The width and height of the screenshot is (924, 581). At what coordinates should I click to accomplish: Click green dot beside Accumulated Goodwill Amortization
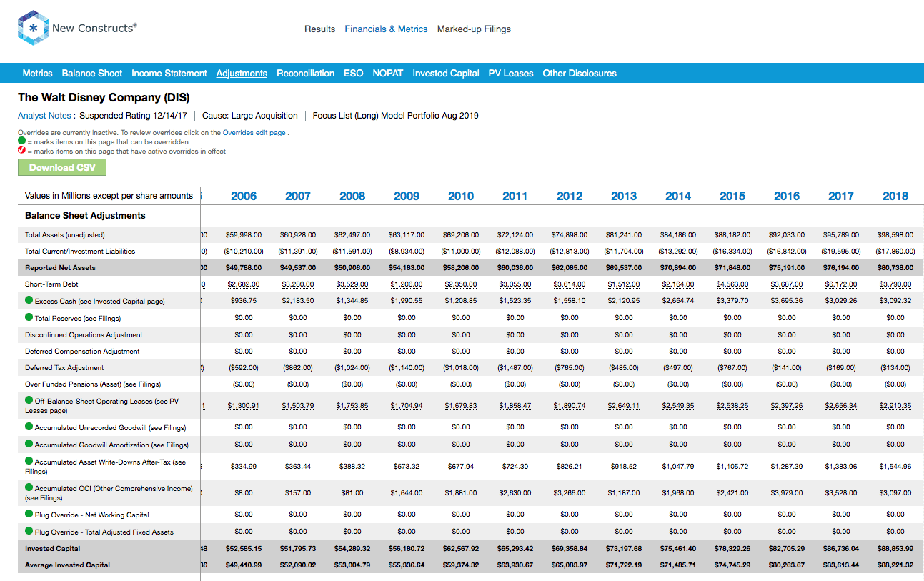[x=29, y=444]
